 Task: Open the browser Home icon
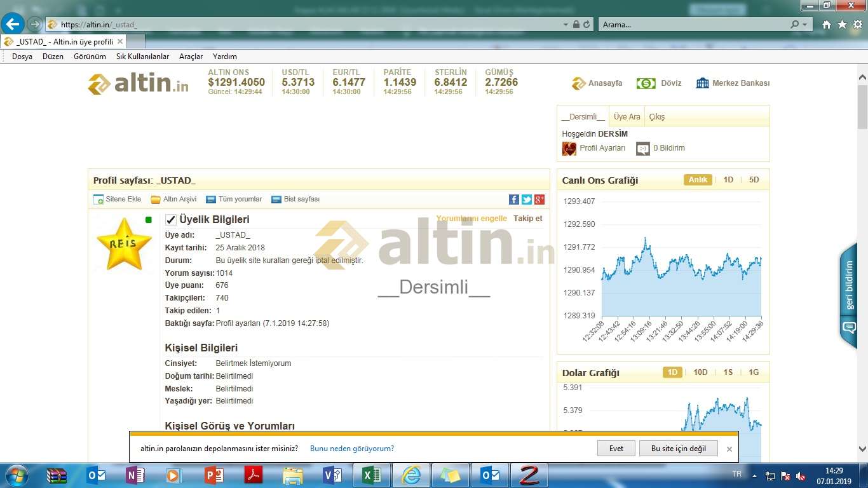coord(827,24)
